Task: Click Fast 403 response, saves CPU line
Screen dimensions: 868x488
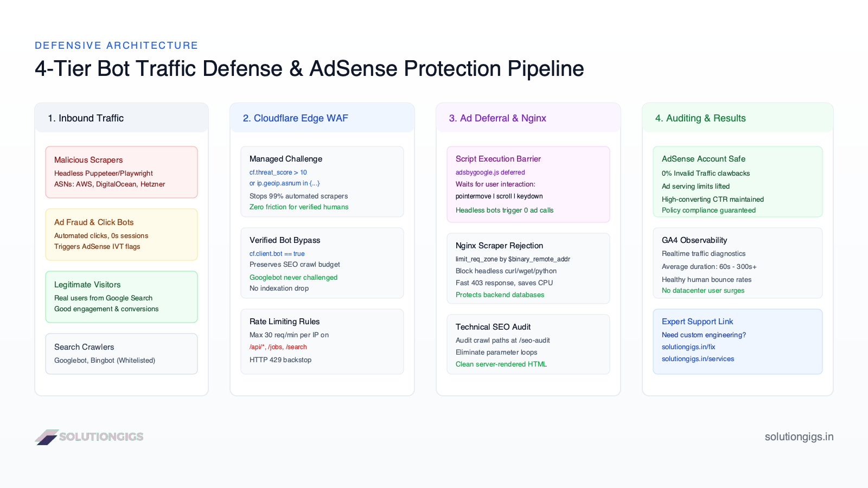Action: [x=504, y=283]
